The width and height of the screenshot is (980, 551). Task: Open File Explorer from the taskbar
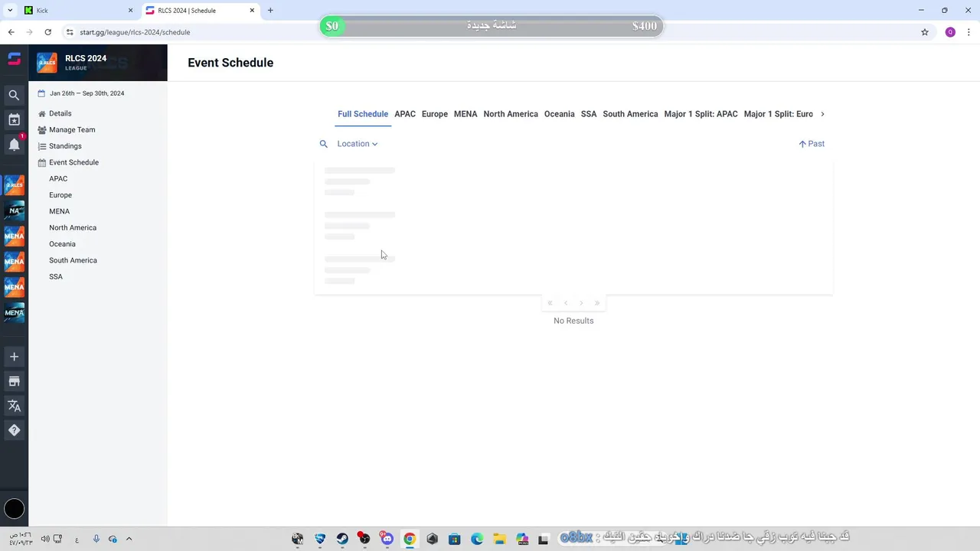499,539
